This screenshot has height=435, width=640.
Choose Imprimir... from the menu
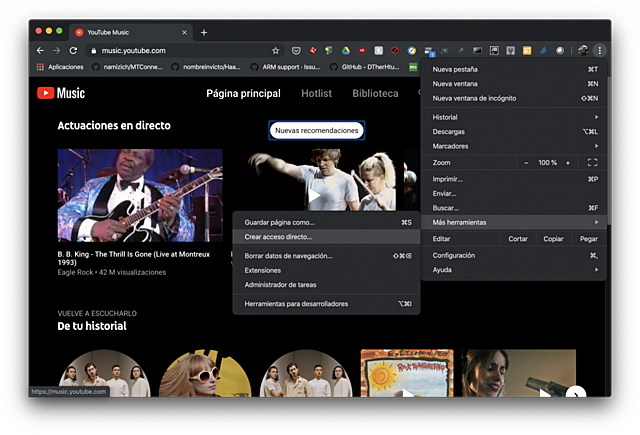tap(513, 179)
